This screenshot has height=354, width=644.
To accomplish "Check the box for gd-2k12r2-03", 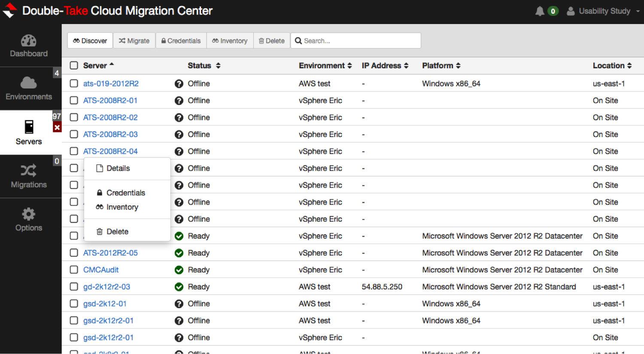I will pos(74,287).
